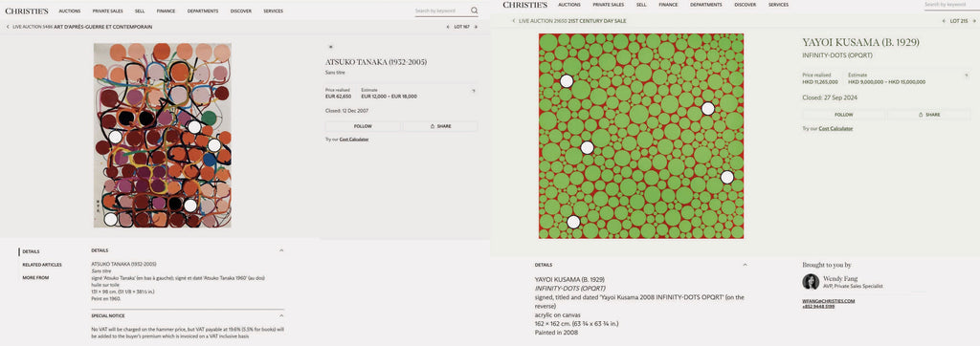
Task: Click the estimate help question mark icon
Action: point(473,91)
